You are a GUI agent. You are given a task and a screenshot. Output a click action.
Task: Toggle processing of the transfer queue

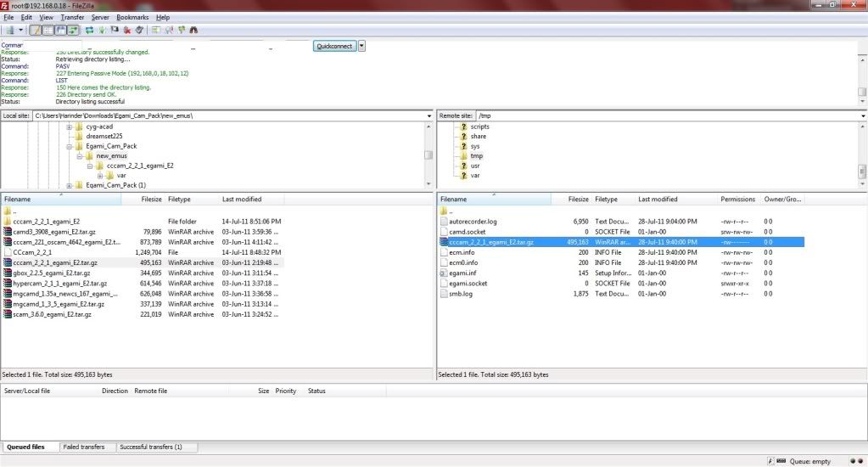click(102, 30)
